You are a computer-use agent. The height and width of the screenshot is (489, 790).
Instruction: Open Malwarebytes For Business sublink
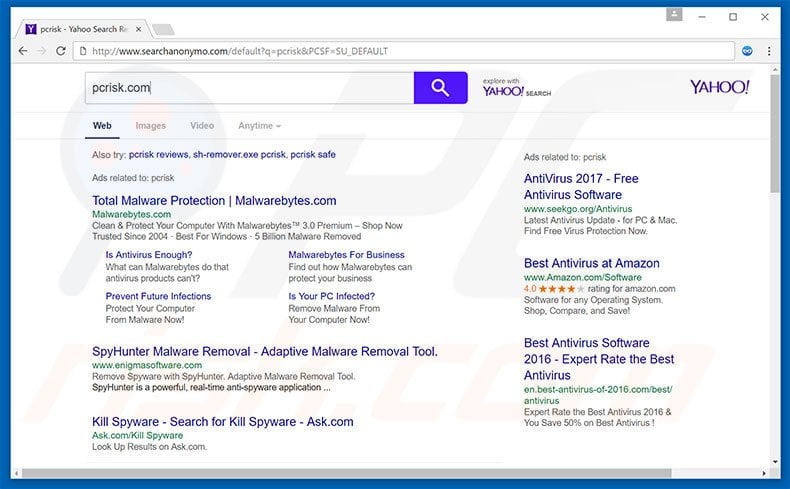(346, 255)
